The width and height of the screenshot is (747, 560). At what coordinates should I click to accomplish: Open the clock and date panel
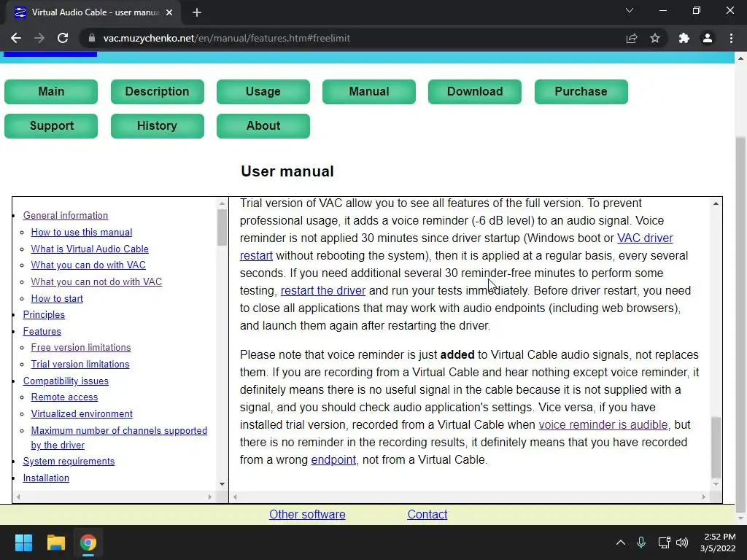click(x=718, y=542)
